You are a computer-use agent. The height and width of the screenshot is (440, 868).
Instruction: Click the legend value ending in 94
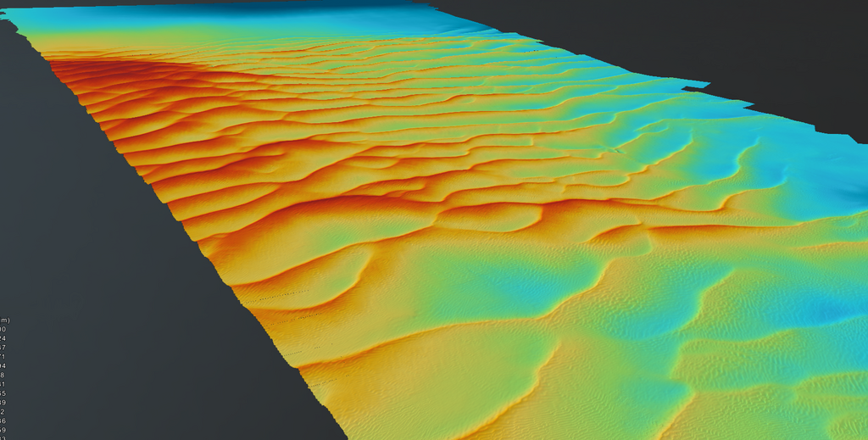click(x=3, y=366)
